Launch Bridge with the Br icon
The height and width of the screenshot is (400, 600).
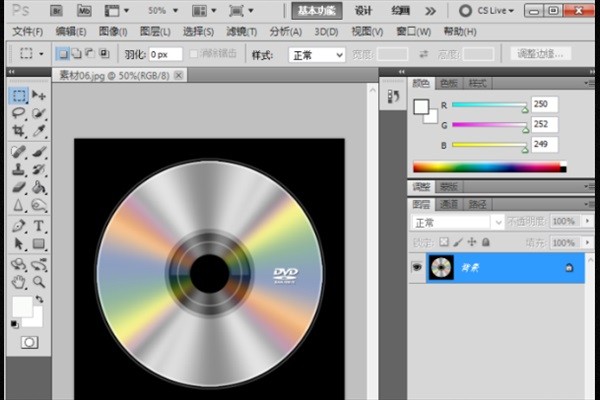pyautogui.click(x=56, y=11)
